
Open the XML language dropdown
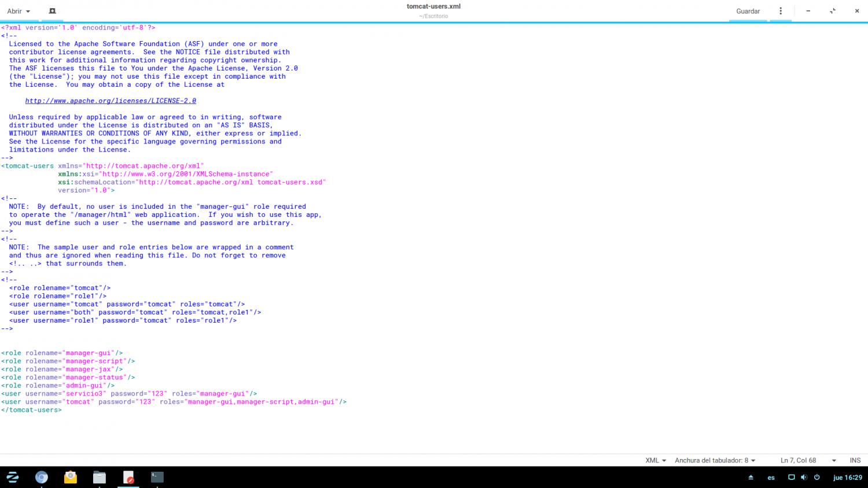point(656,460)
